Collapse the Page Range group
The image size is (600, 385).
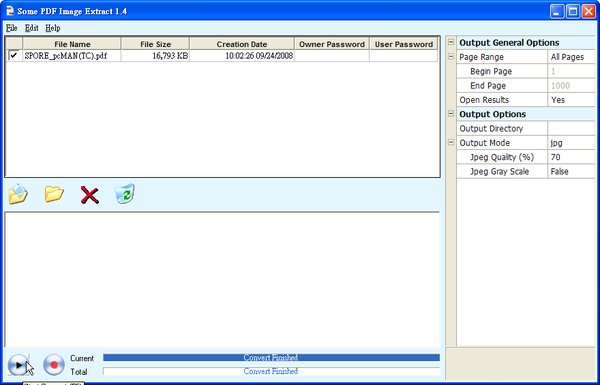click(x=451, y=57)
